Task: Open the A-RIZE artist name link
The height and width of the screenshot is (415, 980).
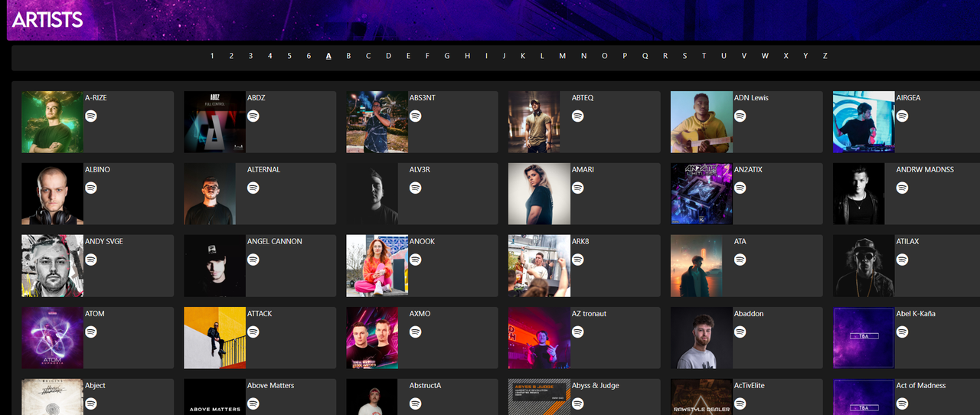Action: coord(96,98)
